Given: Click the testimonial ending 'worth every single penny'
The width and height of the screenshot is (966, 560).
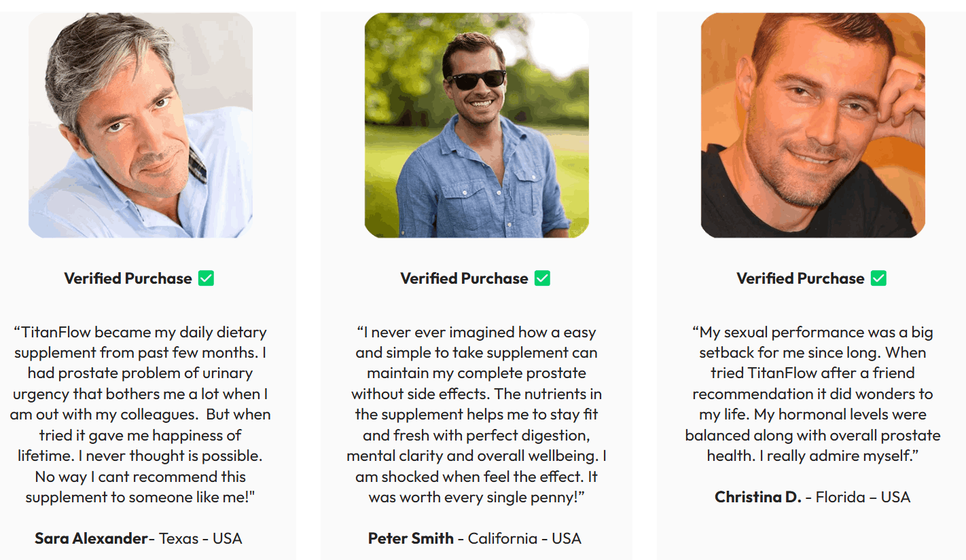Looking at the screenshot, I should tap(476, 414).
